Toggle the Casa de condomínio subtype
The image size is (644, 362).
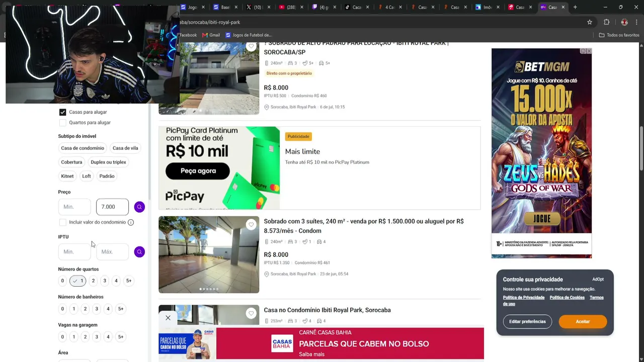83,148
